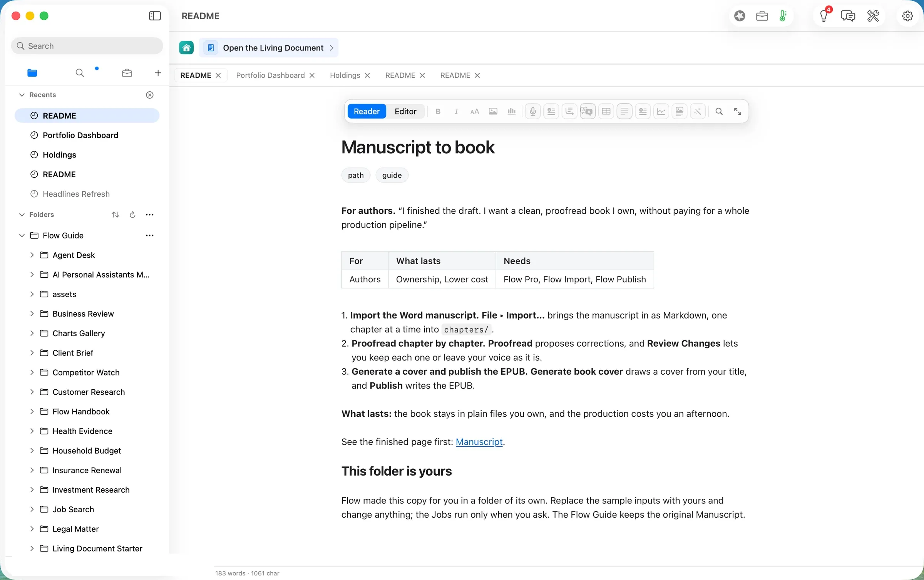Open the chat bubbles icon
This screenshot has width=924, height=580.
848,16
